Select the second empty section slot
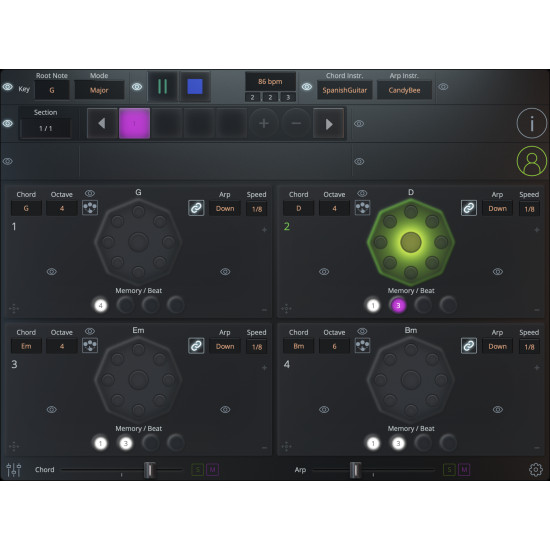The height and width of the screenshot is (550, 550). 167,123
